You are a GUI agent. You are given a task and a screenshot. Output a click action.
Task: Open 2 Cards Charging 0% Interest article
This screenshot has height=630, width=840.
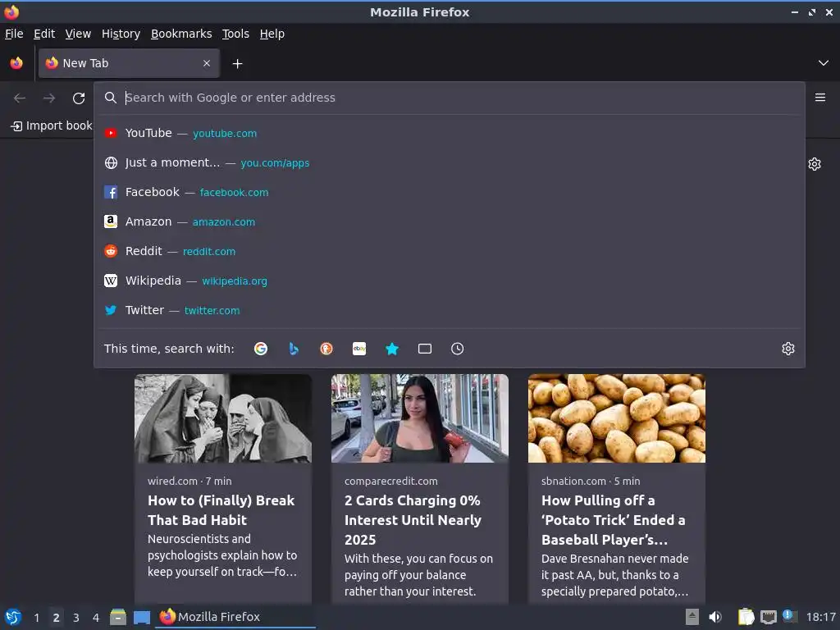tap(413, 519)
